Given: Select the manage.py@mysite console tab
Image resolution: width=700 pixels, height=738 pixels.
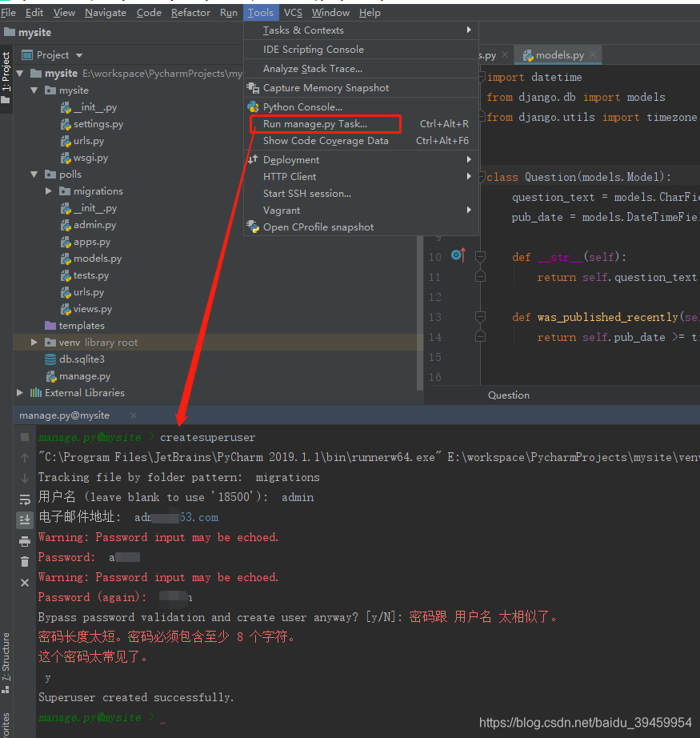Looking at the screenshot, I should tap(65, 415).
